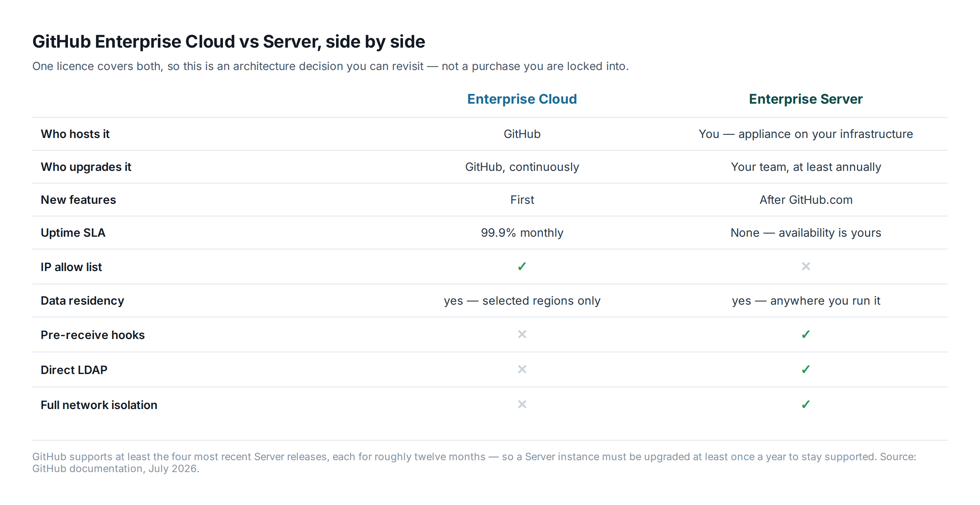
Task: Click the Your team, at least annually cell
Action: point(806,167)
